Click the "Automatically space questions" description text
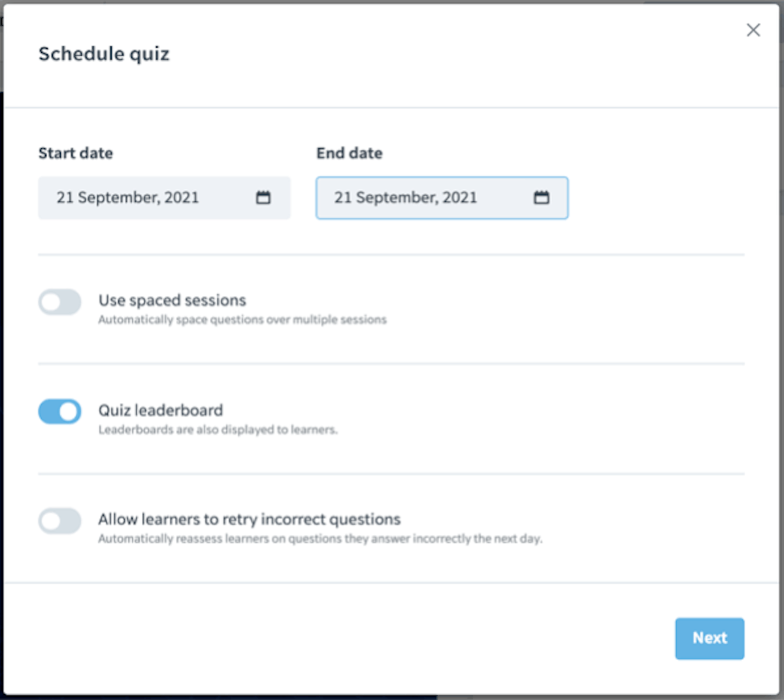Image resolution: width=784 pixels, height=700 pixels. tap(242, 320)
